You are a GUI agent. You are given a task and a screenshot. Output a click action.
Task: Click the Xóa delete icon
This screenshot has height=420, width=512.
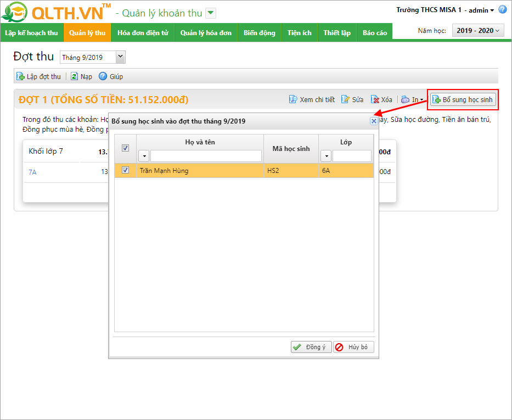pyautogui.click(x=375, y=99)
